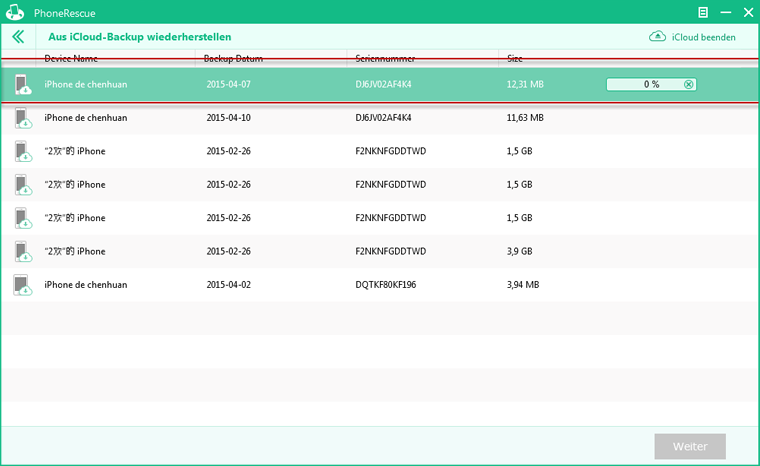Click the 12,31 MB size cell
The height and width of the screenshot is (466, 760).
(x=525, y=84)
